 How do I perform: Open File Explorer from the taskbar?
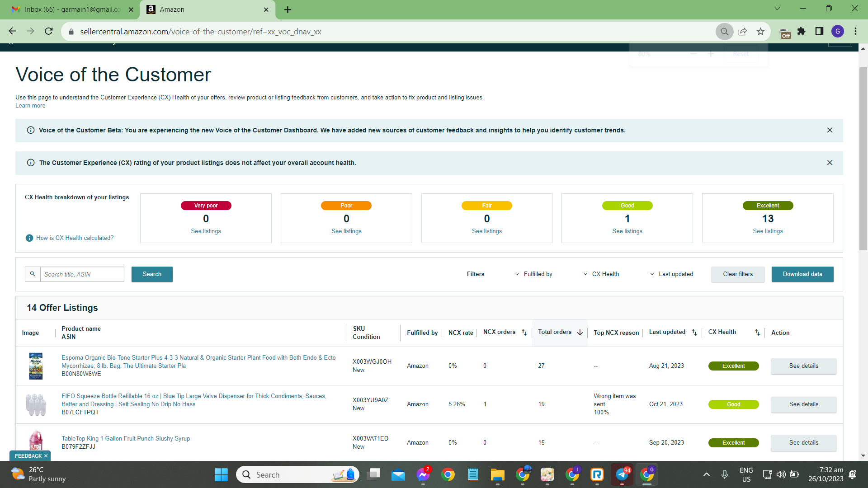[498, 474]
